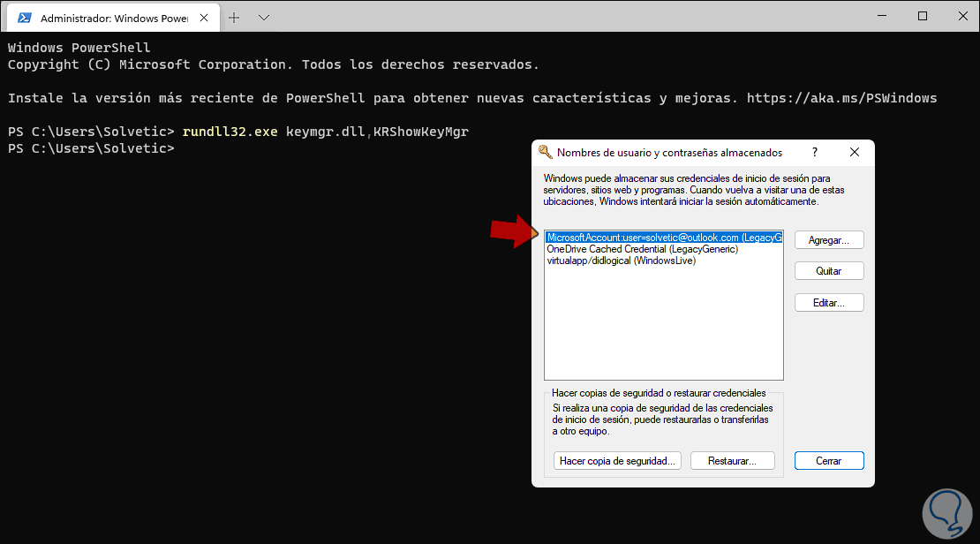Maximize the Windows Terminal window
This screenshot has width=980, height=544.
pos(923,16)
